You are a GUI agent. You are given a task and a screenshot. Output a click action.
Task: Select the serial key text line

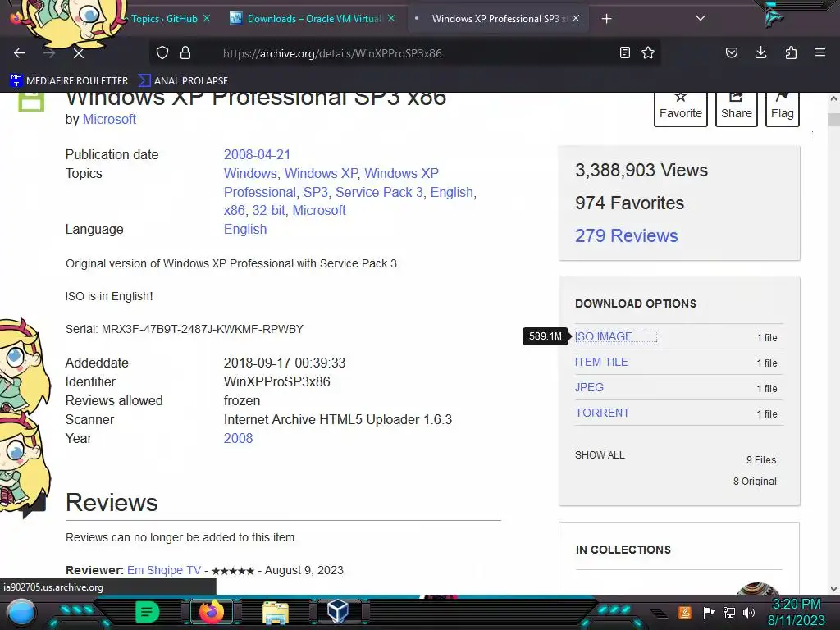[x=185, y=329]
